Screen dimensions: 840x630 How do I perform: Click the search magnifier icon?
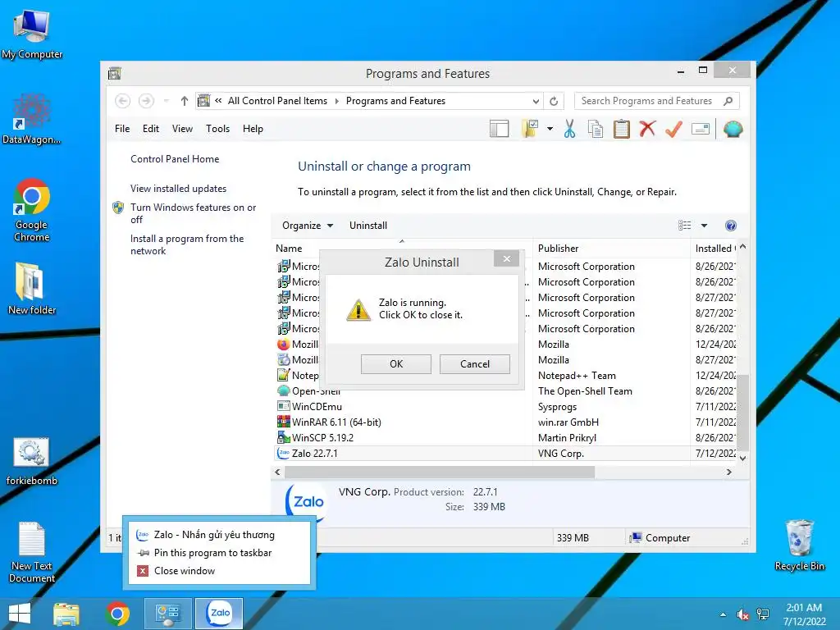point(728,101)
